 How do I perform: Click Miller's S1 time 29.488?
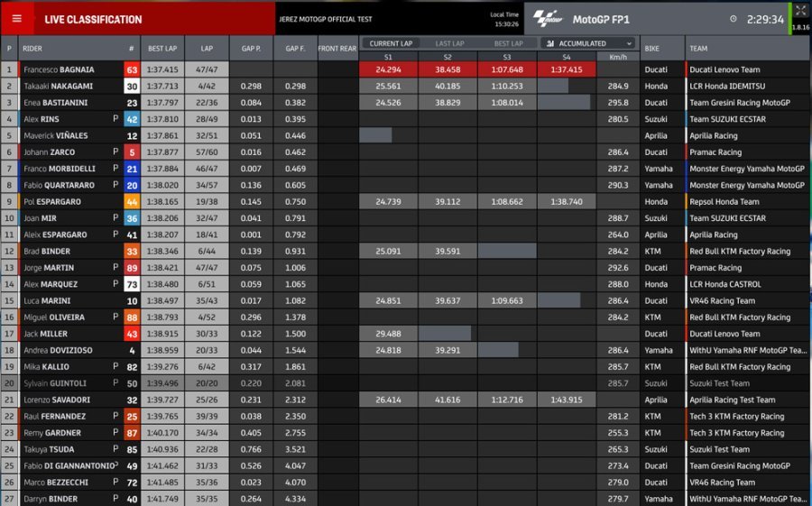[x=388, y=334]
